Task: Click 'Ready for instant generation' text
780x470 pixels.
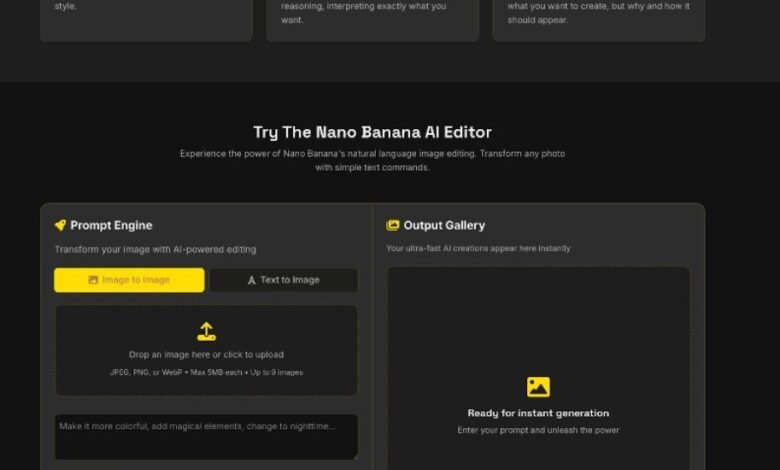Action: coord(538,413)
